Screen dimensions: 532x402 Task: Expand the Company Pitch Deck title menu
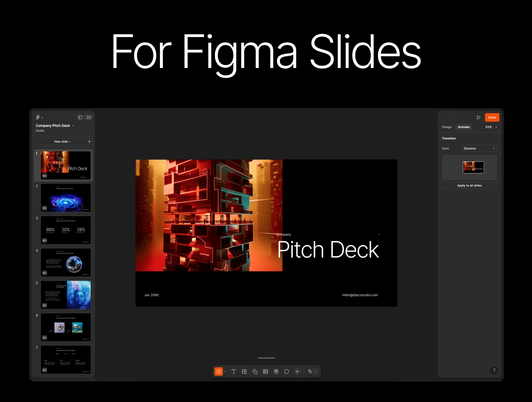(x=73, y=126)
